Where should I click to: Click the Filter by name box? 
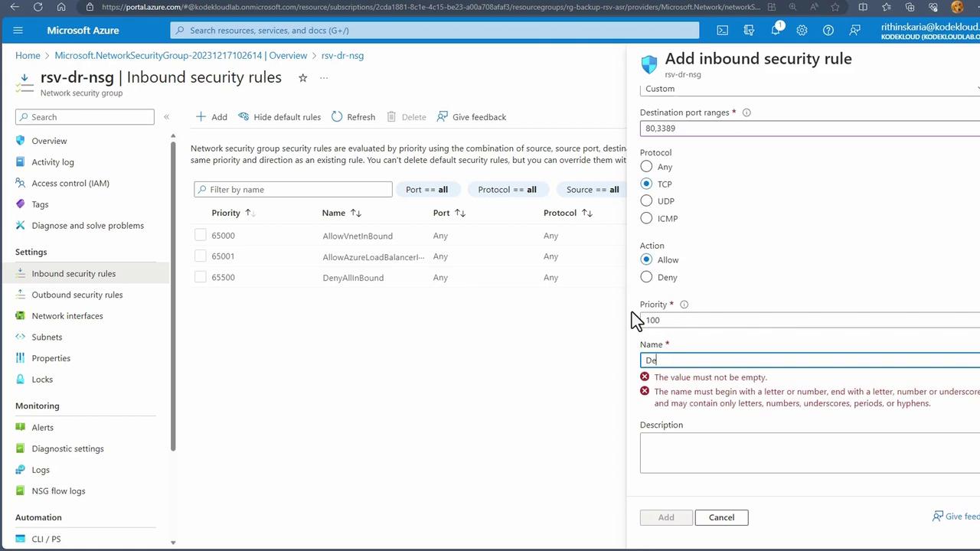pos(293,190)
